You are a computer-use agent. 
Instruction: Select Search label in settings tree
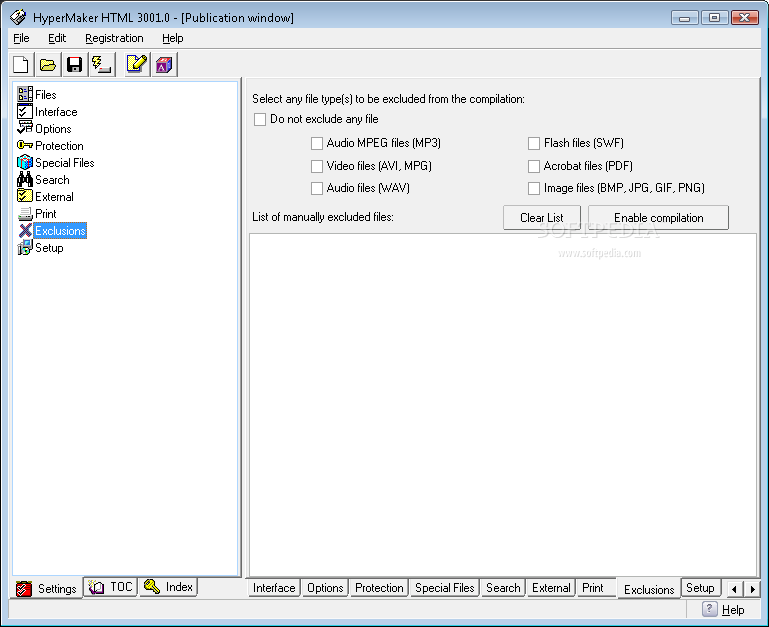(x=52, y=180)
